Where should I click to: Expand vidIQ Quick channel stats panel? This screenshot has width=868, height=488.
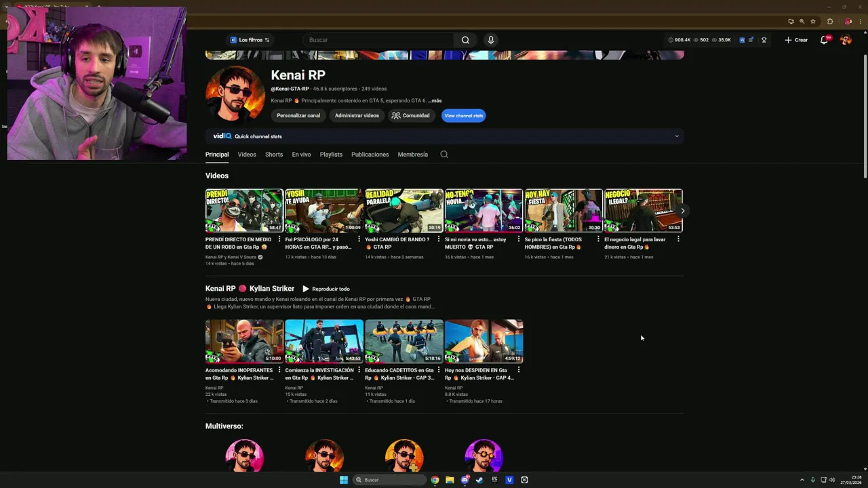tap(676, 136)
